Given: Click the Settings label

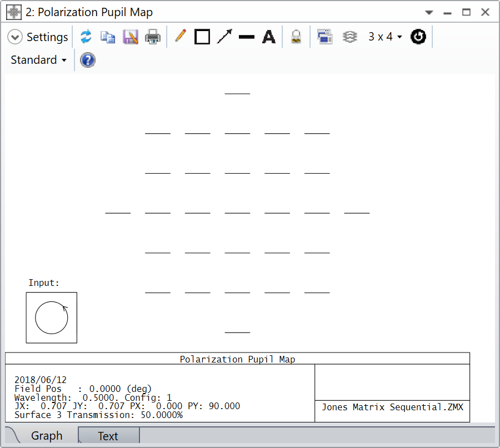Looking at the screenshot, I should click(47, 37).
